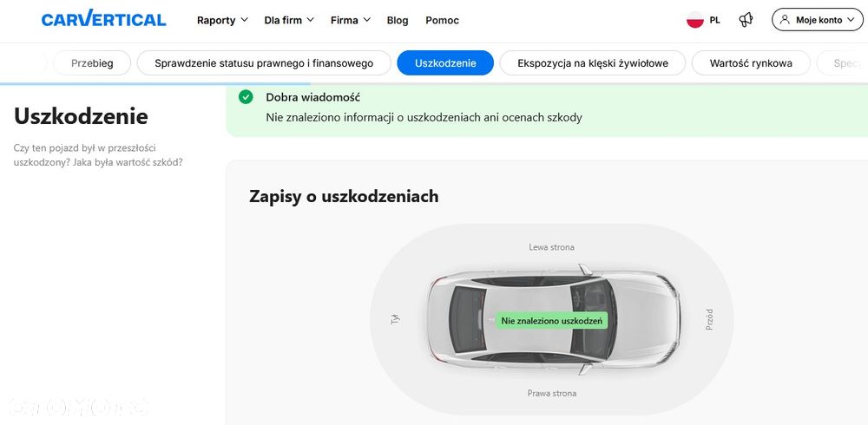Click the car top-view image hood
Image resolution: width=868 pixels, height=425 pixels.
pos(642,319)
